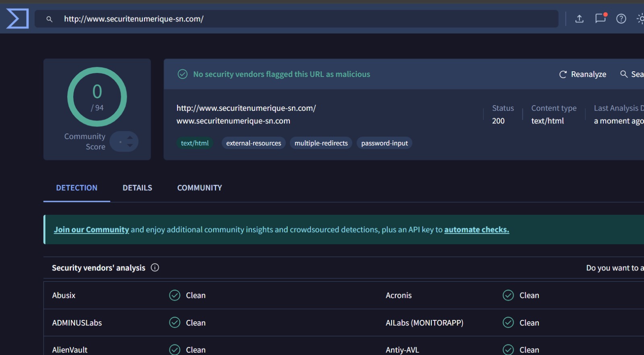Open the notifications chat icon
This screenshot has width=644, height=355.
click(x=600, y=19)
